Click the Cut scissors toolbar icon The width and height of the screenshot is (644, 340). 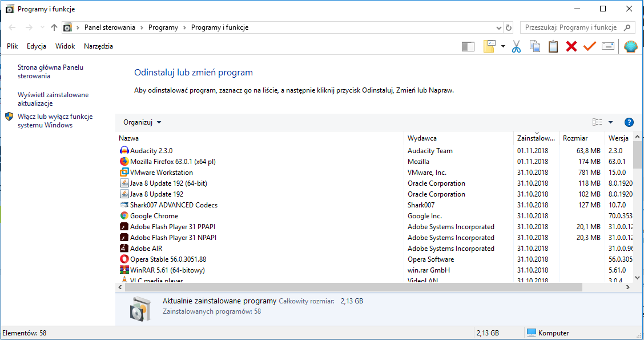pos(516,46)
